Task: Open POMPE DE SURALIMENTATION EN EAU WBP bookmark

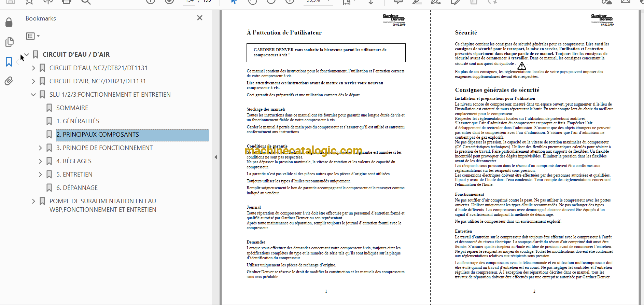Action: (x=103, y=205)
